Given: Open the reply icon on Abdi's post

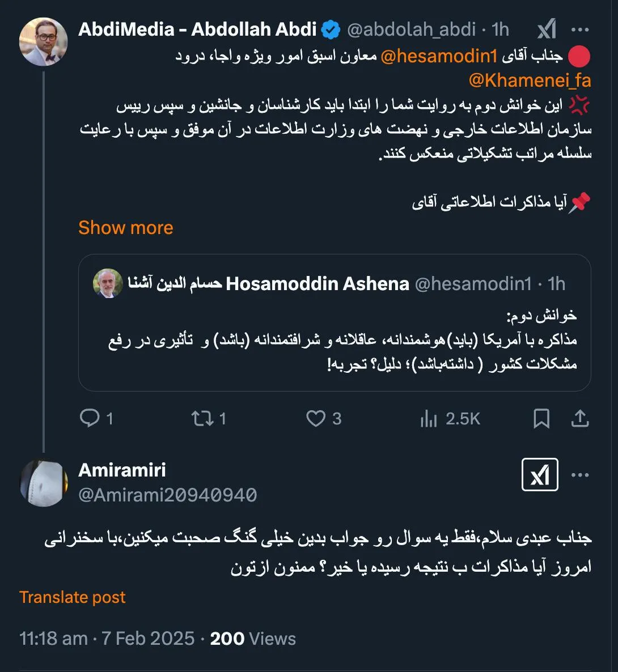Looking at the screenshot, I should pos(91,419).
